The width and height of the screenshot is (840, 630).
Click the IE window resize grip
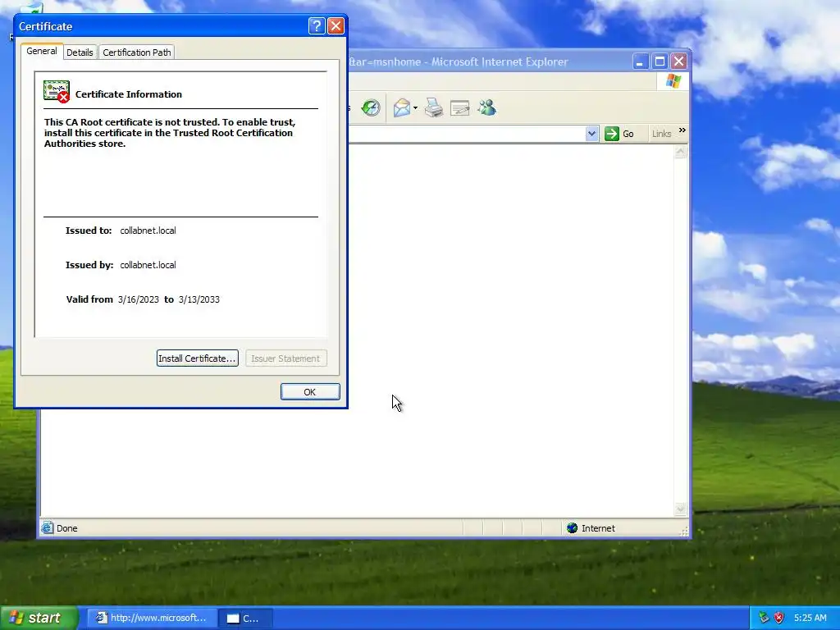(683, 531)
